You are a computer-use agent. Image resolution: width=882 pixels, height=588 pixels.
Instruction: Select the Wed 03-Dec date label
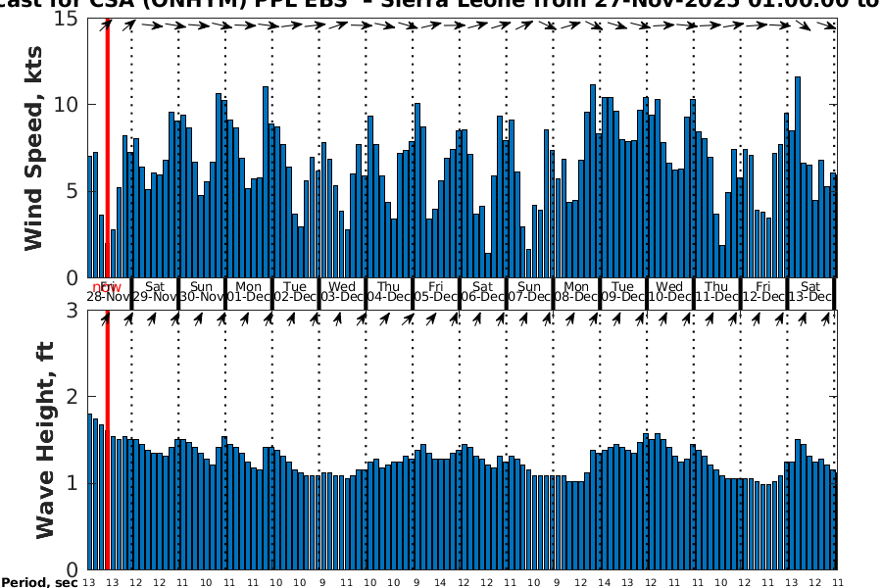(342, 291)
